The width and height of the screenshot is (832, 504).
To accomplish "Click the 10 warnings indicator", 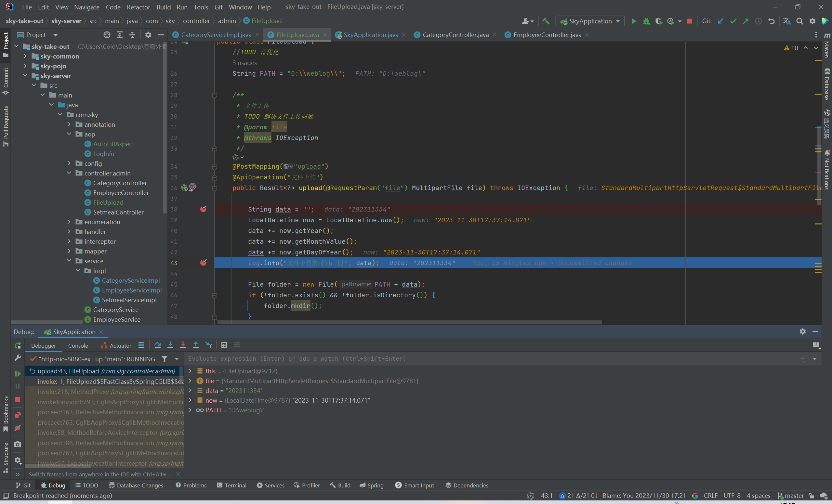I will pos(791,48).
